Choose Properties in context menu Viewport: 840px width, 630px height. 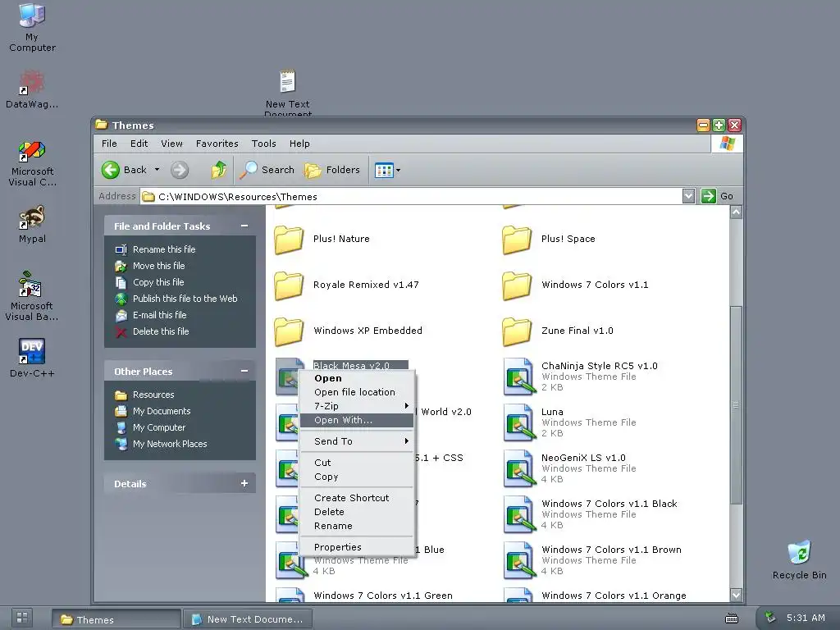coord(357,547)
